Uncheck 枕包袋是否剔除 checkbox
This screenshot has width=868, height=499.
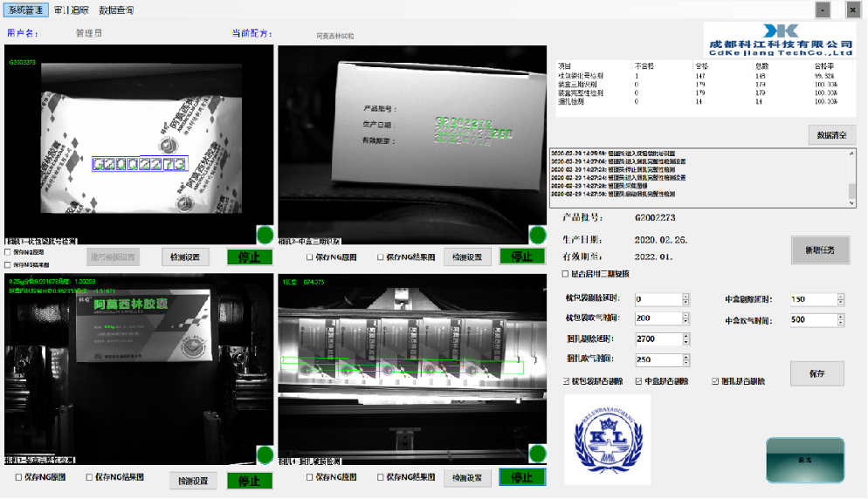point(567,381)
